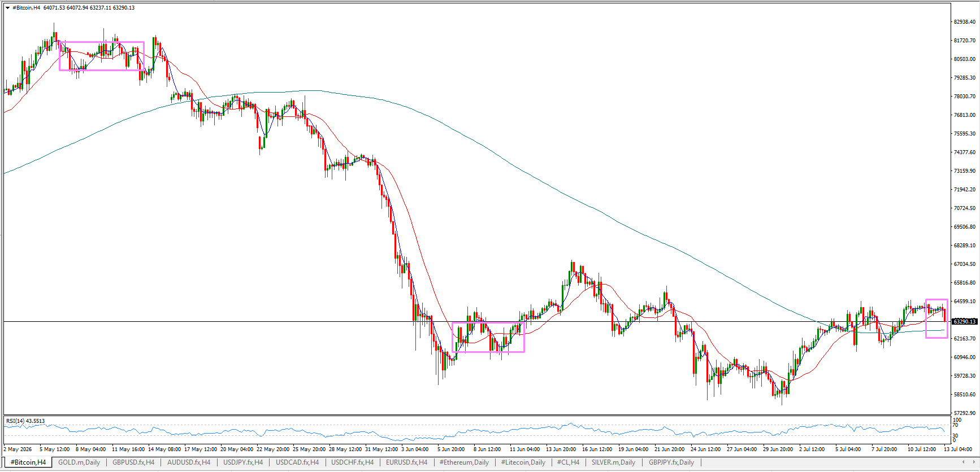Open the USDJPY.fx,H4 tab

tap(243, 462)
